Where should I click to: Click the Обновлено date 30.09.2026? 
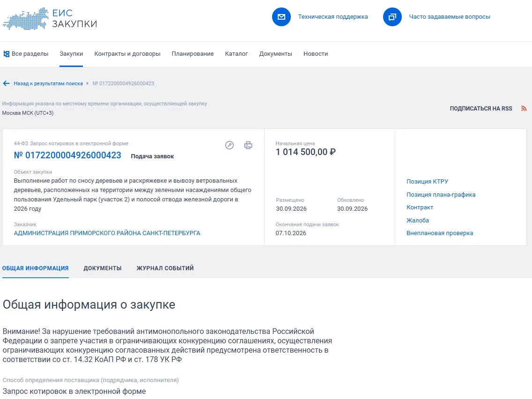tap(352, 209)
